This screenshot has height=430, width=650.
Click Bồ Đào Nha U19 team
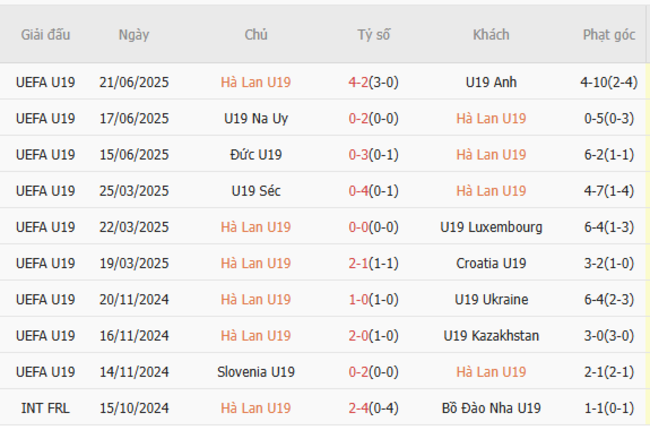491,408
